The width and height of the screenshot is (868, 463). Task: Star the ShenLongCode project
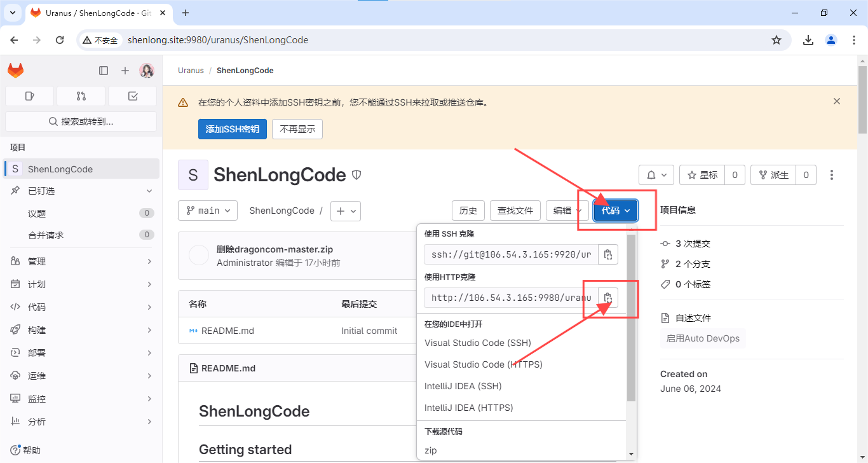(x=702, y=175)
